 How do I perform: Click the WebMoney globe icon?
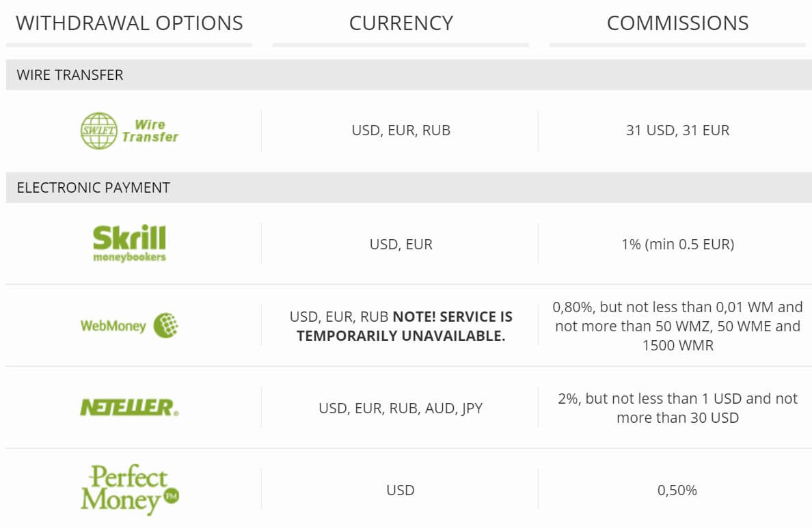165,326
